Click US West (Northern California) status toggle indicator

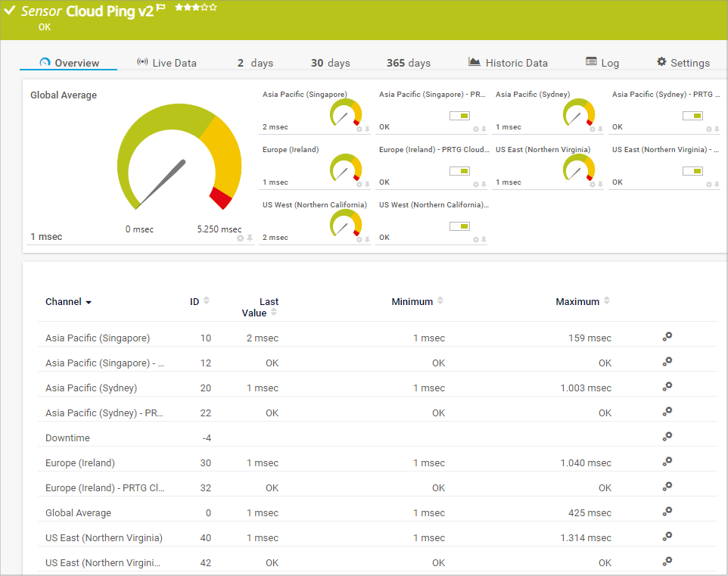click(x=459, y=226)
